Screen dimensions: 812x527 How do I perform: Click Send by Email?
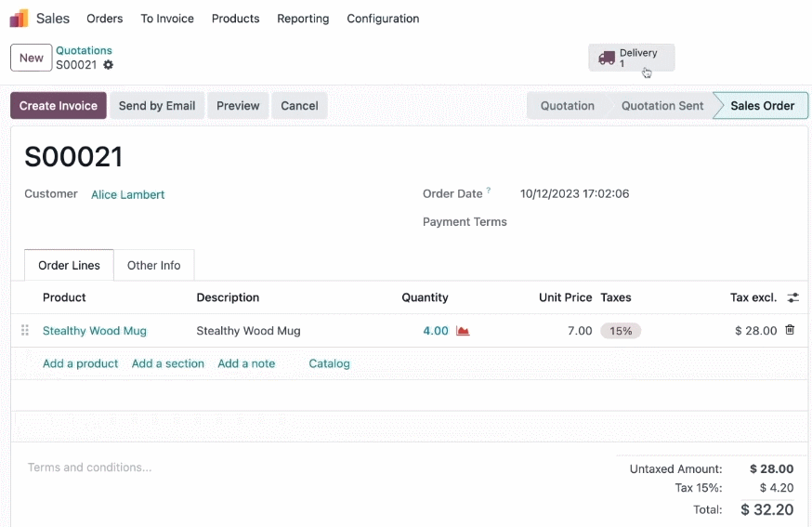point(157,106)
